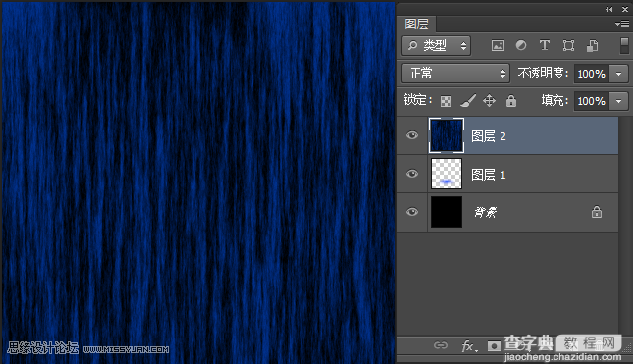
Task: Hide the 背景 layer eye icon
Action: [412, 212]
